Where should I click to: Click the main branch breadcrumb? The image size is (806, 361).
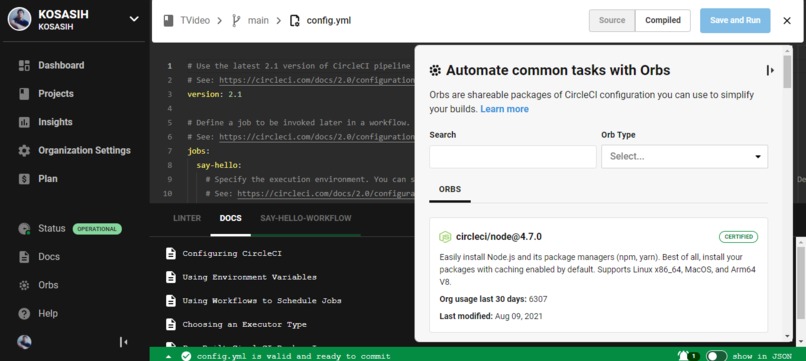pos(259,21)
